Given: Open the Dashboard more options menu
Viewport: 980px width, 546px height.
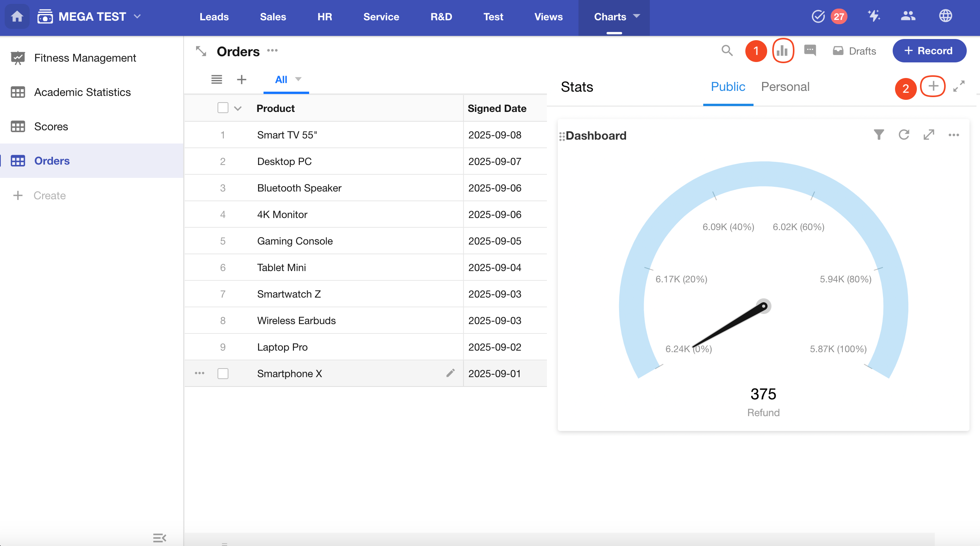Looking at the screenshot, I should tap(953, 135).
